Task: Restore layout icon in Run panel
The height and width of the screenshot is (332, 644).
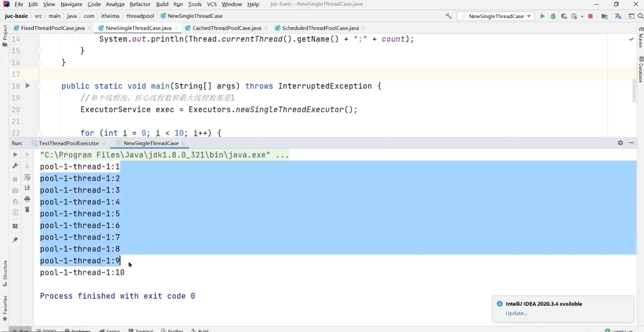Action: click(x=15, y=226)
